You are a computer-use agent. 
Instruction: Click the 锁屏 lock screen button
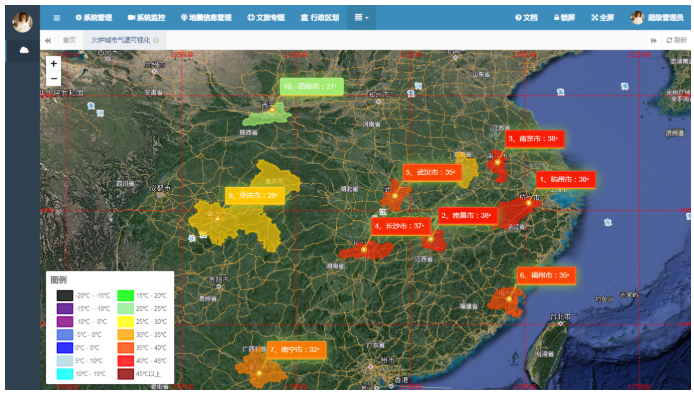pyautogui.click(x=564, y=18)
